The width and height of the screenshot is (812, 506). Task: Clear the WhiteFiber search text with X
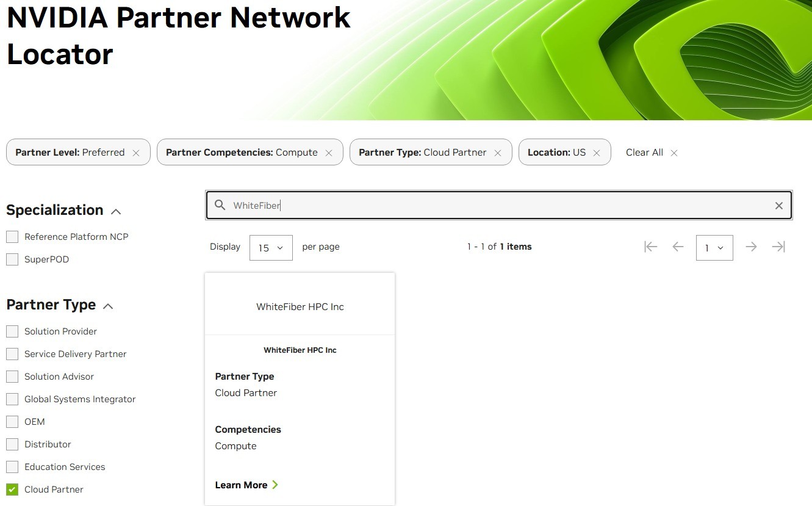pyautogui.click(x=778, y=206)
